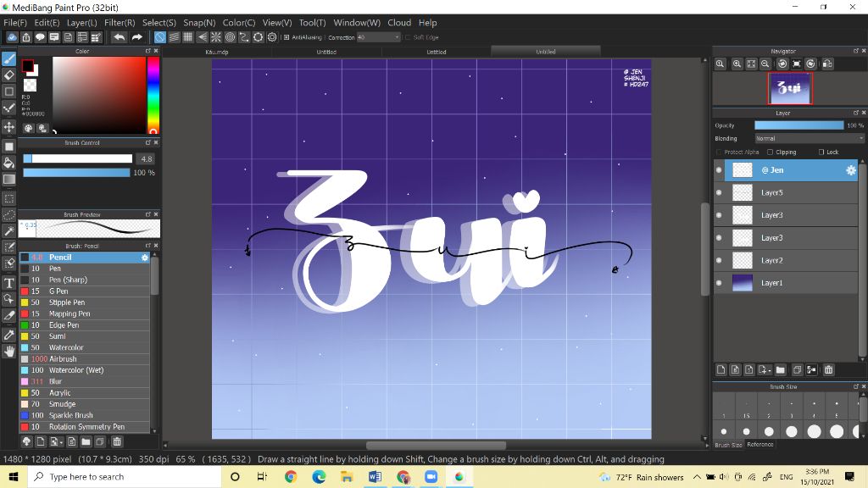Hide the Layer5 layer
The width and height of the screenshot is (868, 488).
(719, 192)
